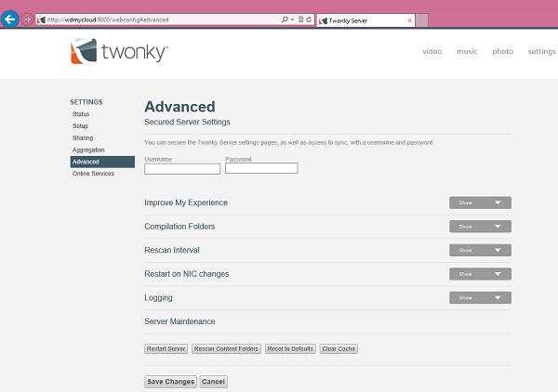This screenshot has height=392, width=558.
Task: Save settings with Save Changes button
Action: point(170,382)
